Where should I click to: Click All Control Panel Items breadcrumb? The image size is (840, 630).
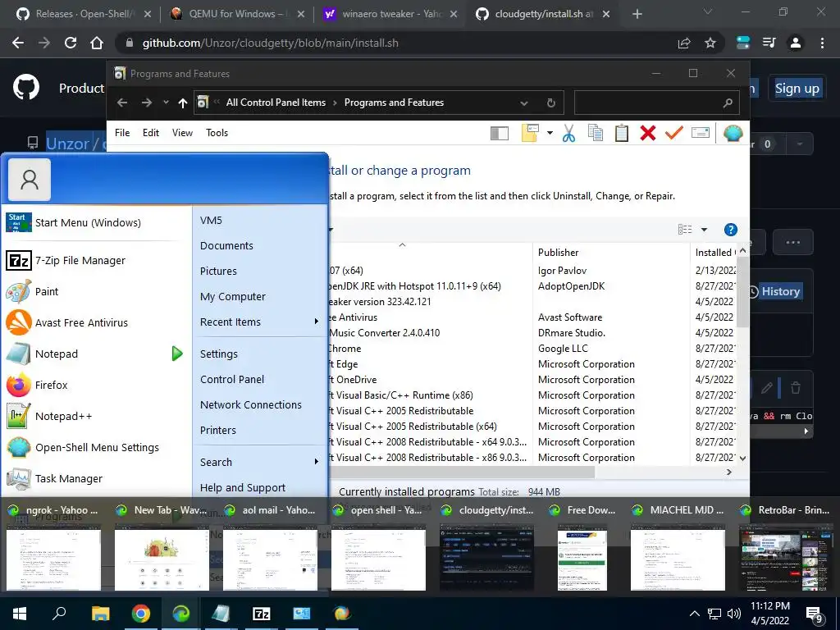pos(276,103)
